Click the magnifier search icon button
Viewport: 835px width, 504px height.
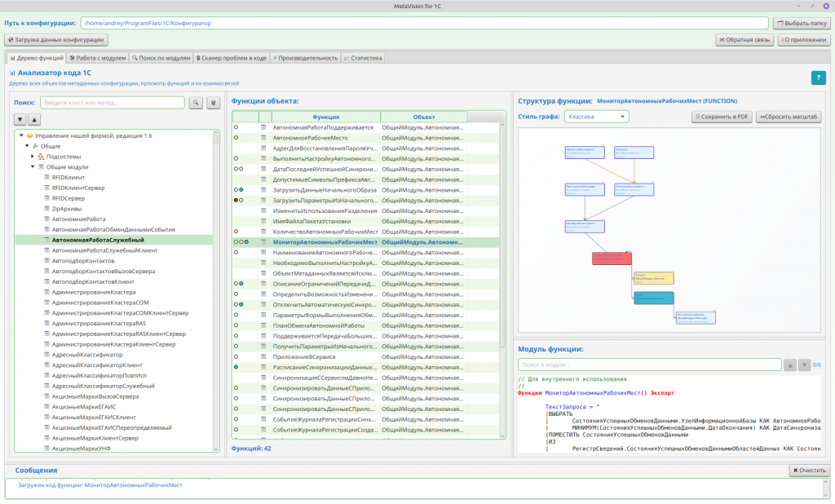196,103
